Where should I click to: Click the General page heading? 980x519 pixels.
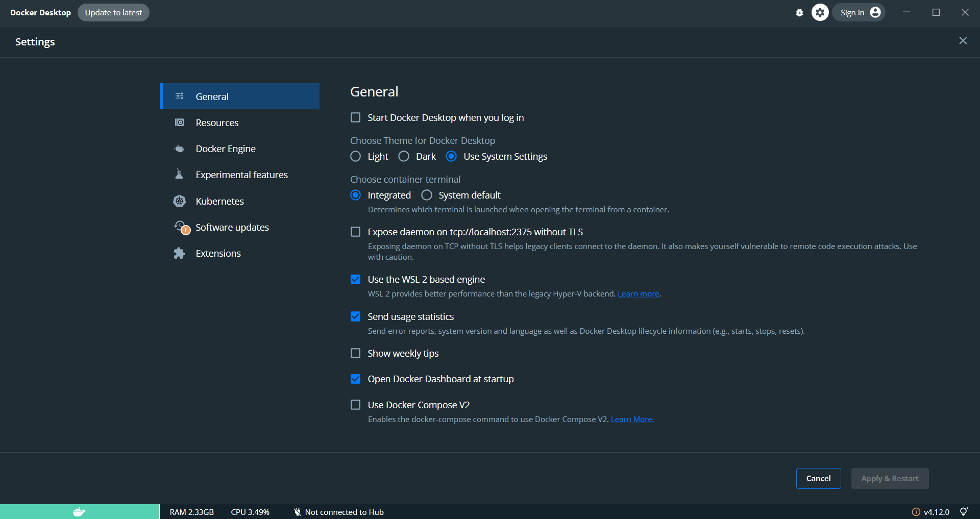374,91
